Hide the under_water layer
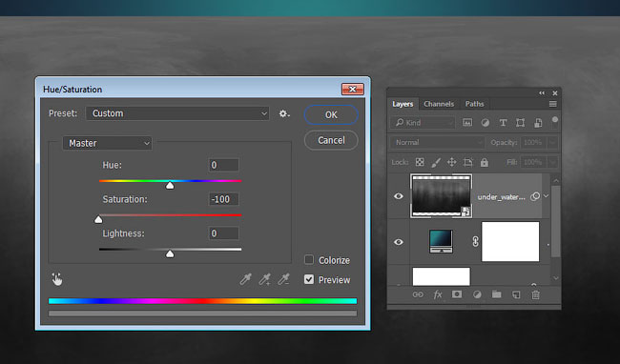Viewport: 620px width, 364px height. tap(399, 196)
